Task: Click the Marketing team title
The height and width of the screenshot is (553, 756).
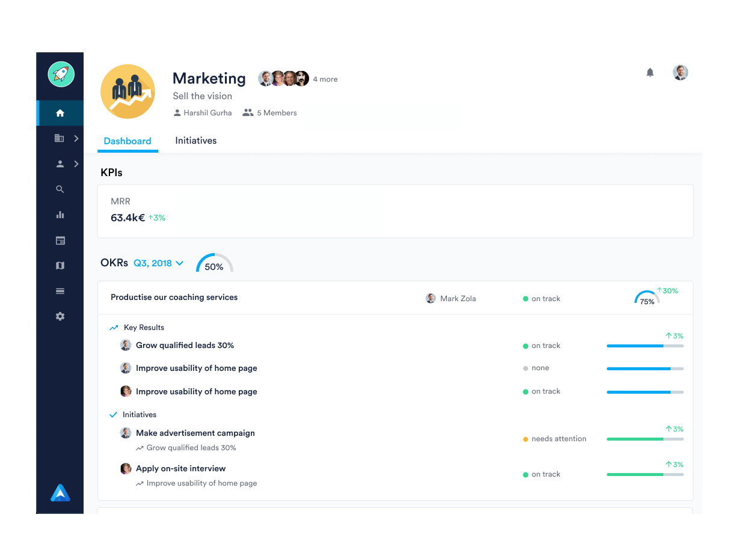Action: (x=209, y=78)
